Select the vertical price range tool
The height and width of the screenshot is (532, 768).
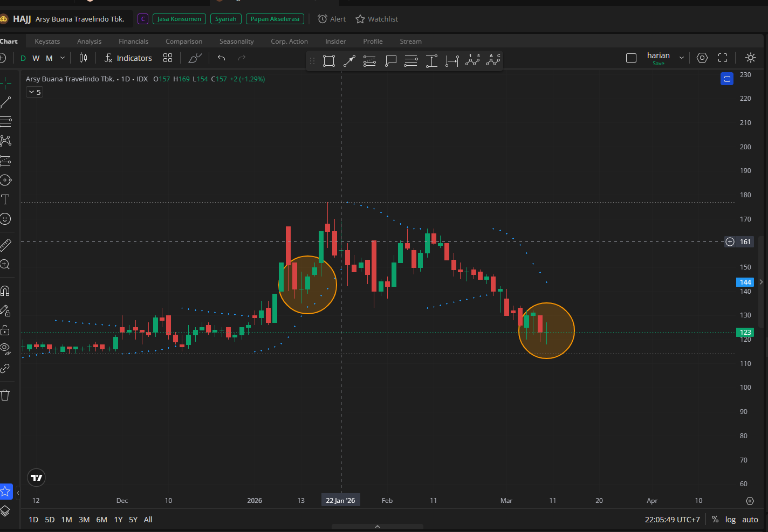pos(431,61)
